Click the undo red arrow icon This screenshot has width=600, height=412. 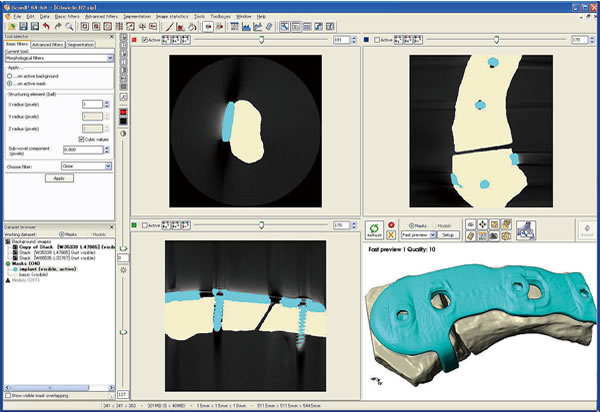[46, 26]
